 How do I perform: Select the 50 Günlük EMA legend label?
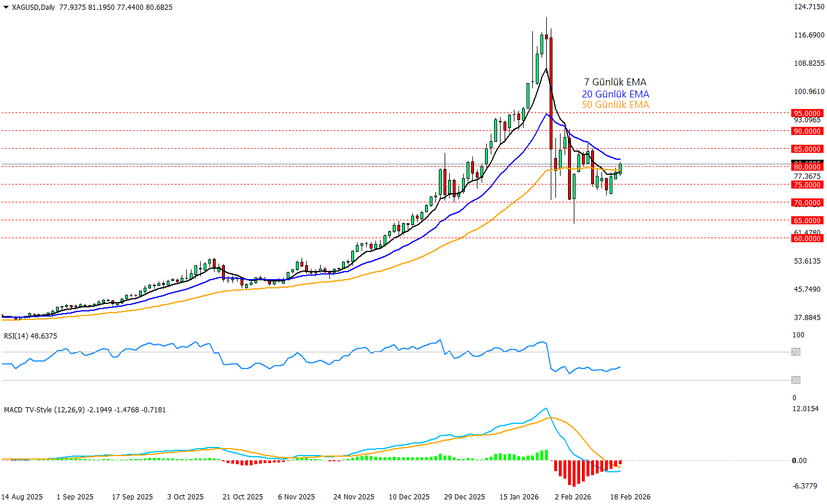click(615, 105)
